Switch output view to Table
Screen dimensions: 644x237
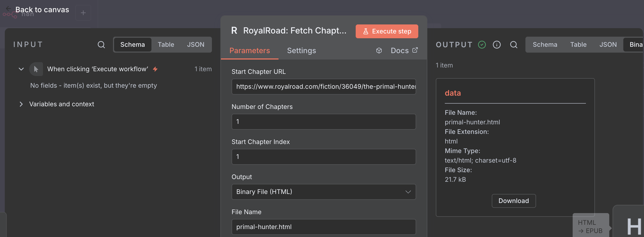pos(578,45)
